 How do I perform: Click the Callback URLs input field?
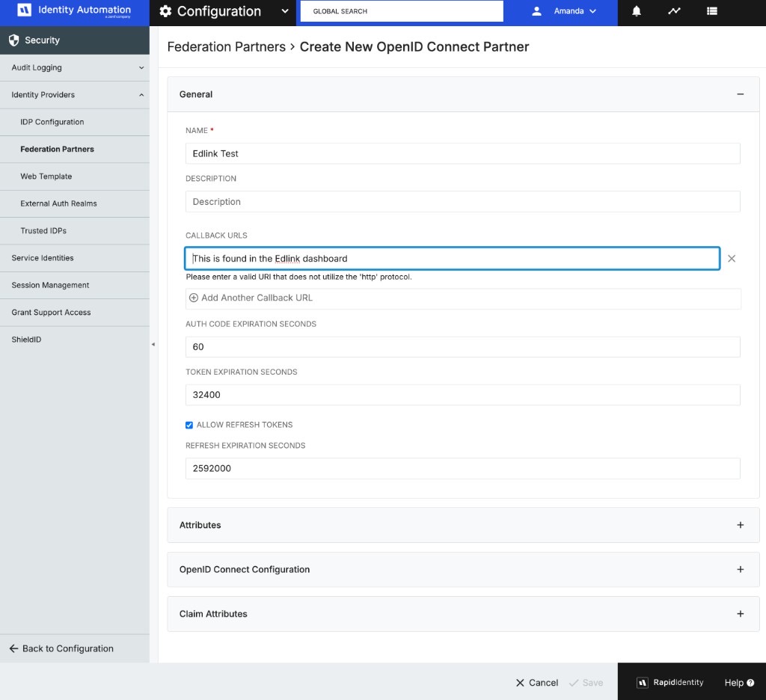point(452,259)
